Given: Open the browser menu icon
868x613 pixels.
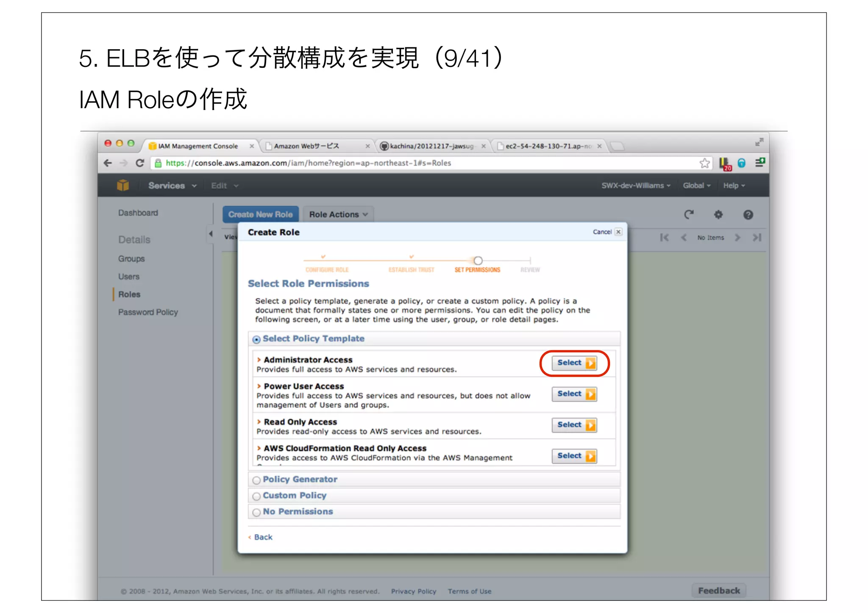Looking at the screenshot, I should click(x=760, y=163).
